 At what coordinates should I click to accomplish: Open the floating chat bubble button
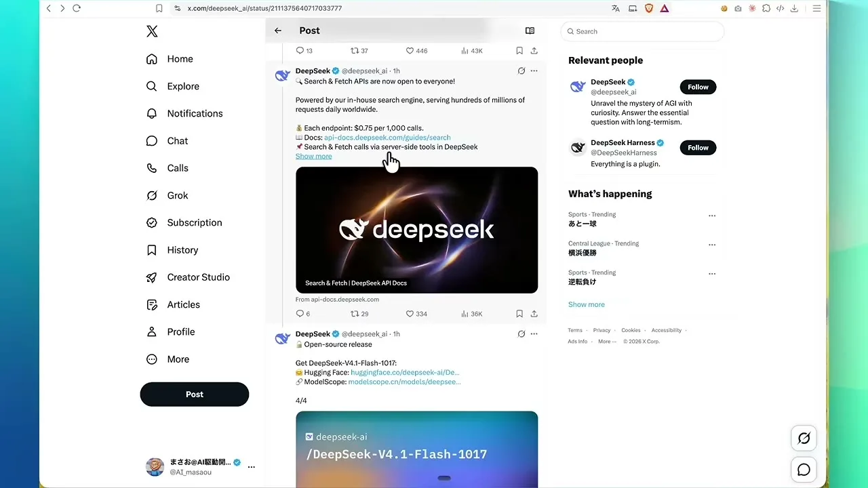point(804,470)
